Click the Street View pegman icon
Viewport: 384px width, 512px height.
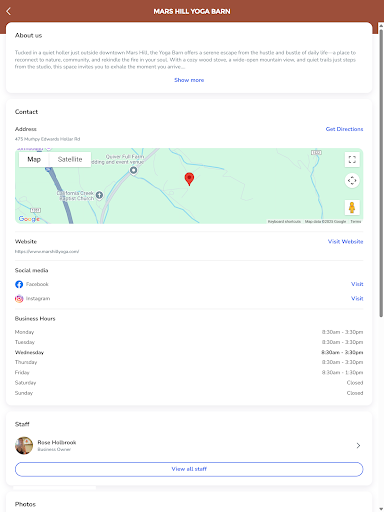352,207
